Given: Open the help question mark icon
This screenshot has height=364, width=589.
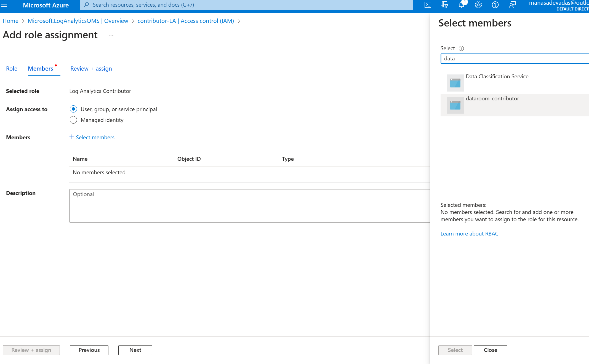Looking at the screenshot, I should click(495, 5).
